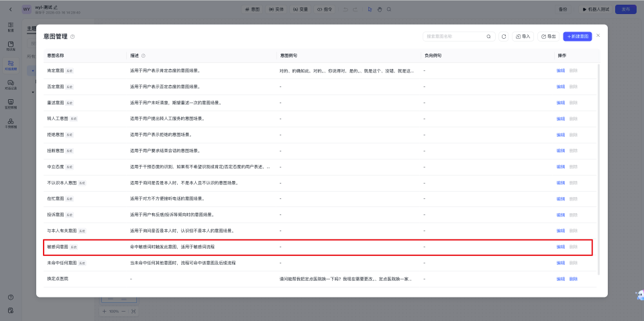This screenshot has height=321, width=644.
Task: Click the back arrow at top left
Action: 10,9
